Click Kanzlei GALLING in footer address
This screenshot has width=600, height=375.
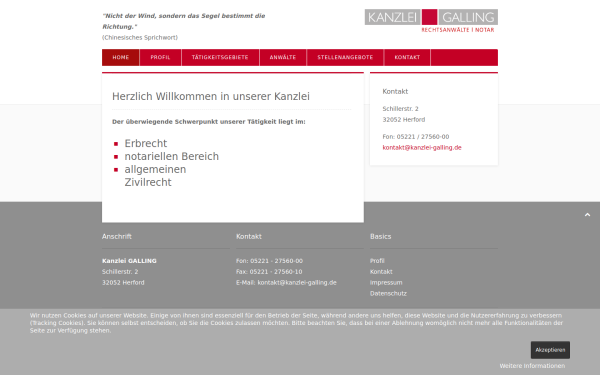129,261
